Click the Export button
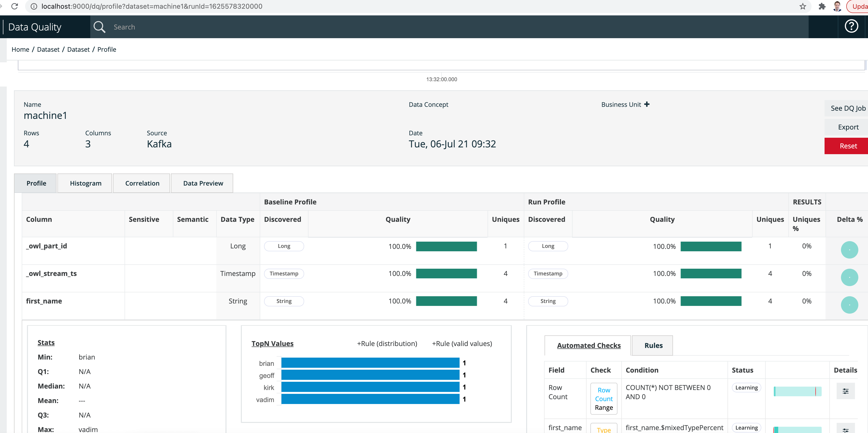This screenshot has width=868, height=433. point(848,127)
